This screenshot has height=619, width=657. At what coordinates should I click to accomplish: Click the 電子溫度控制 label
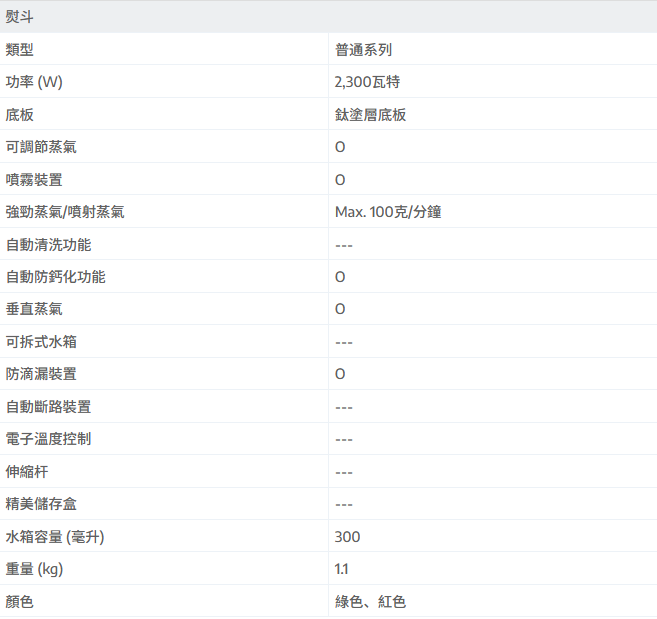(x=48, y=439)
